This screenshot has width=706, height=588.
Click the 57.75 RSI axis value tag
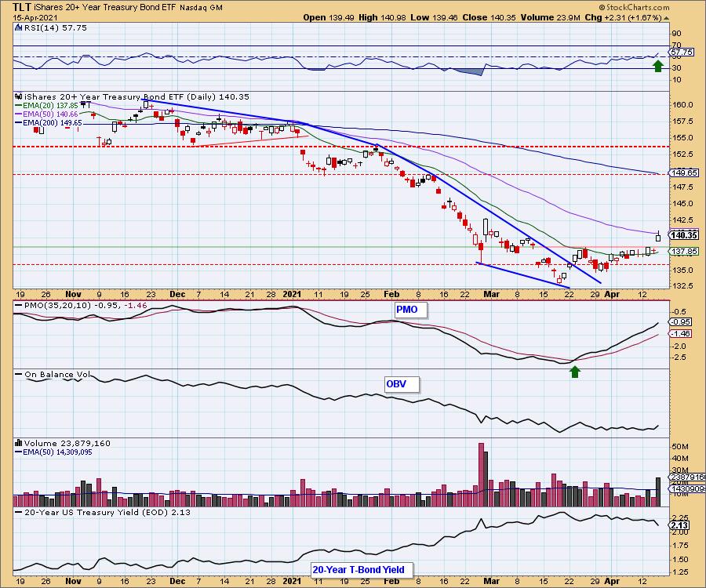point(681,53)
